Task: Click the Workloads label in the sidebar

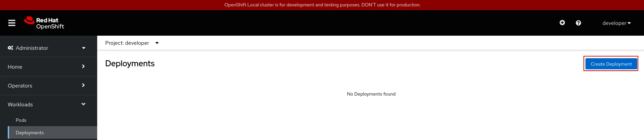Action: [x=21, y=104]
